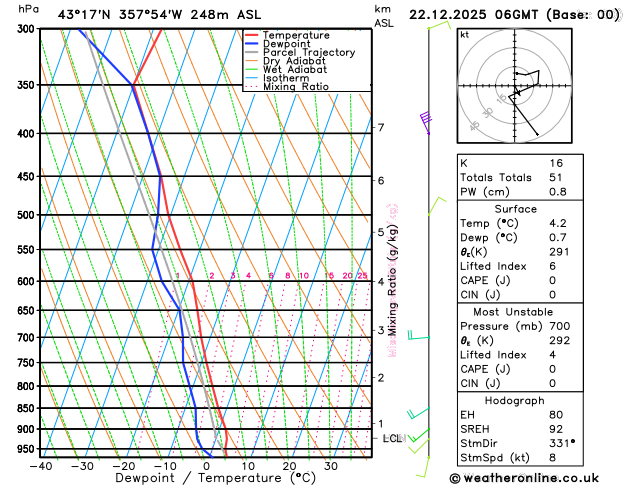The image size is (629, 486).
Task: Click the green wind barb at the 500 hPa level
Action: (x=437, y=206)
